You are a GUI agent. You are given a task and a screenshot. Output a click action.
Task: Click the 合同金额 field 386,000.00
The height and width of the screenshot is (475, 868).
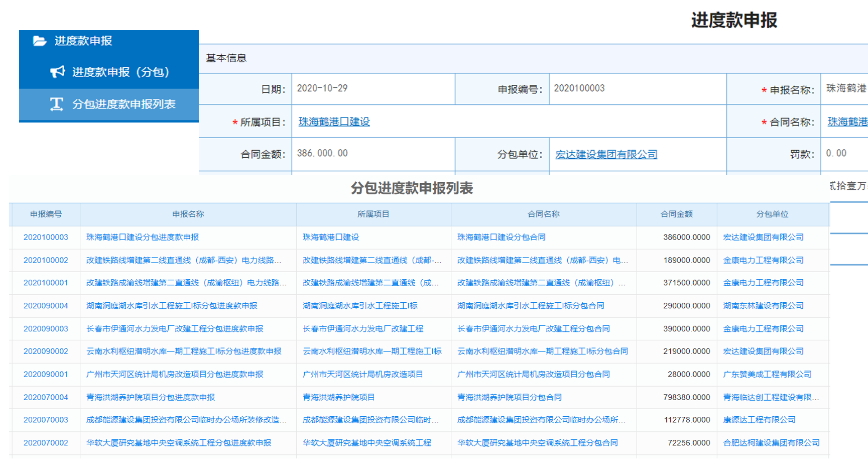click(373, 154)
